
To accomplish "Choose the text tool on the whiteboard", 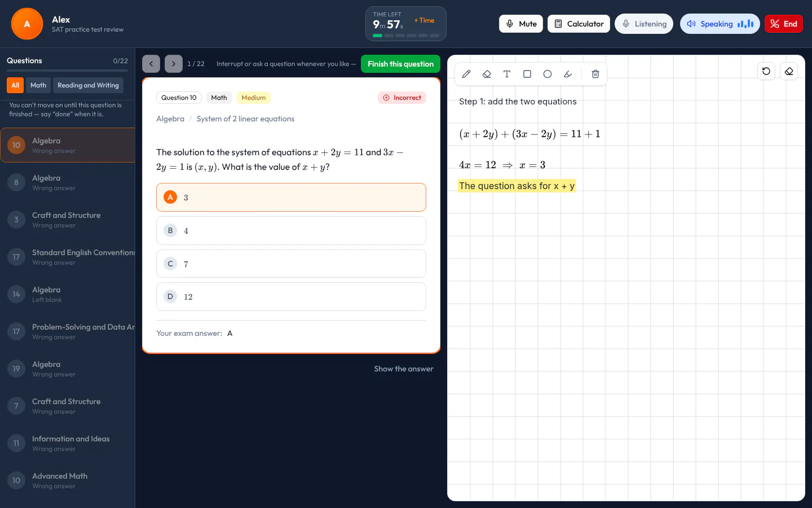I will pos(507,74).
